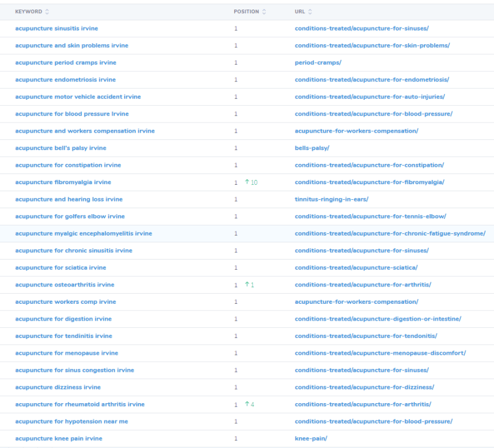
Task: Open keyword 'acupuncture for digestion irvine'
Action: point(63,319)
